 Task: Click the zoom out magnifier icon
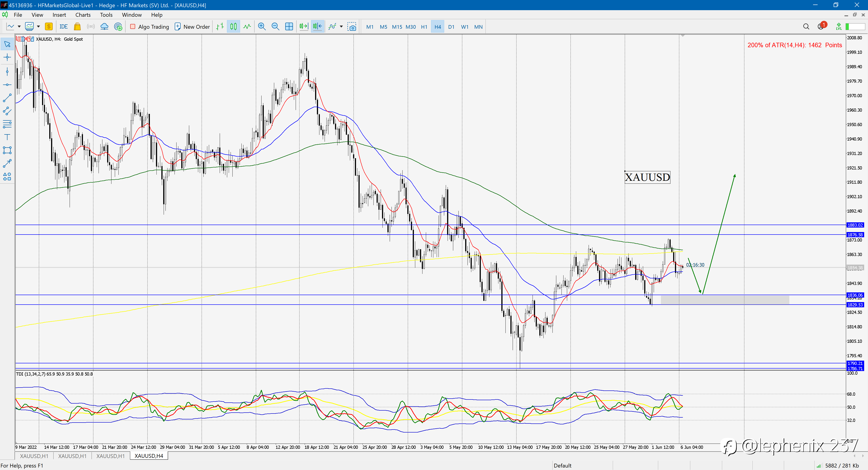pyautogui.click(x=275, y=27)
